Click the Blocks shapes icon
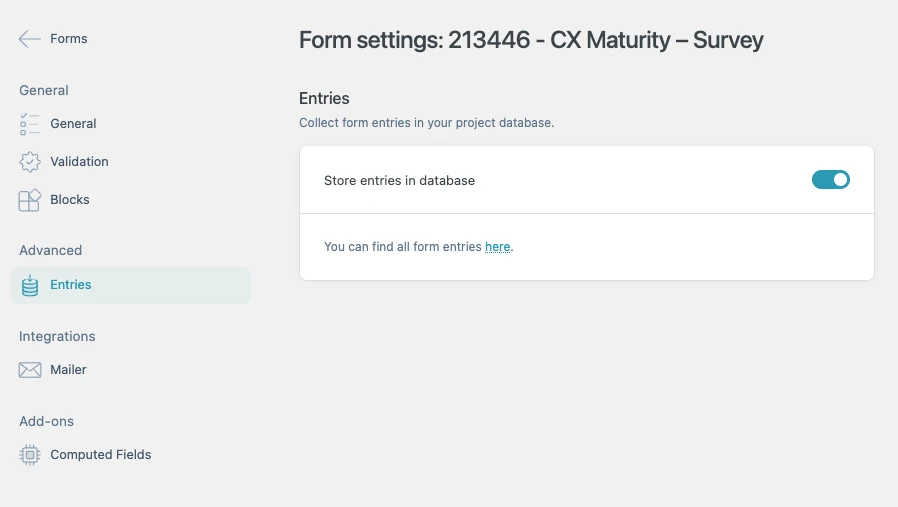Screen dimensions: 898x507 click(30, 200)
